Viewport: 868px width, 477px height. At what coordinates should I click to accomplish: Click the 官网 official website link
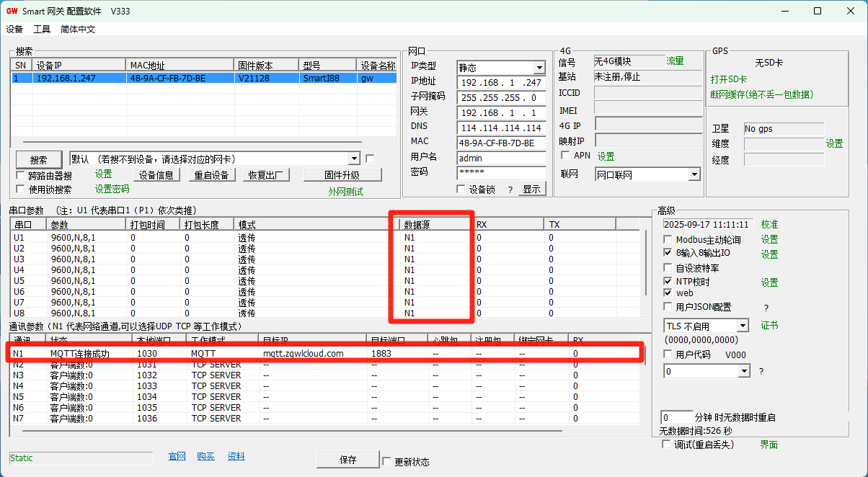coord(177,457)
